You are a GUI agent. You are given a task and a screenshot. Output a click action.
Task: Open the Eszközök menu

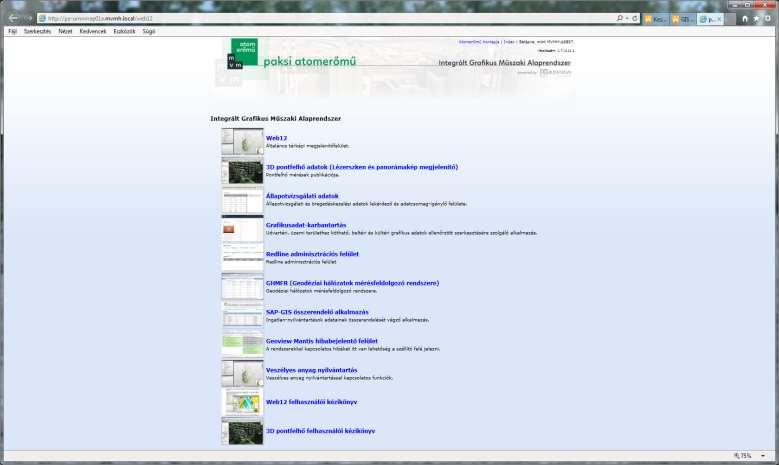coord(124,31)
